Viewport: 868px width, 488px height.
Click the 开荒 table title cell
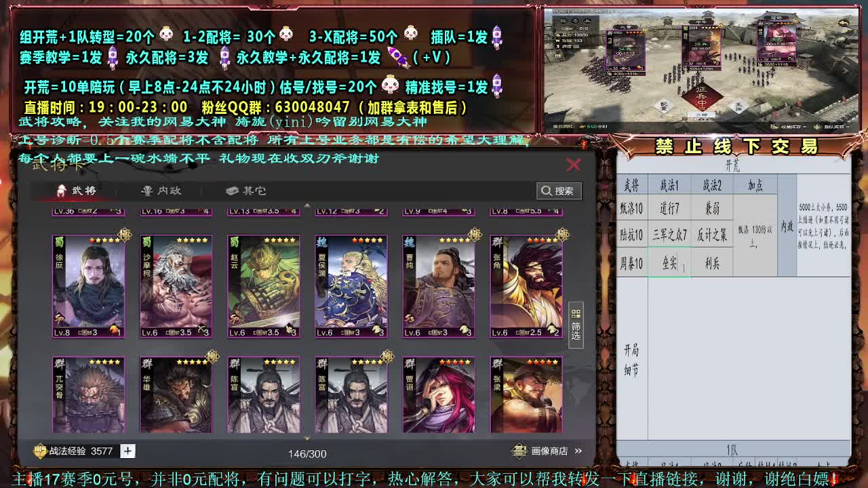(x=733, y=165)
